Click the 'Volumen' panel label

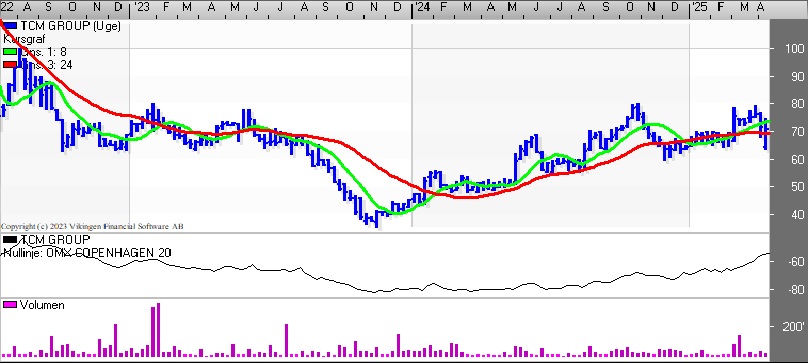point(42,305)
